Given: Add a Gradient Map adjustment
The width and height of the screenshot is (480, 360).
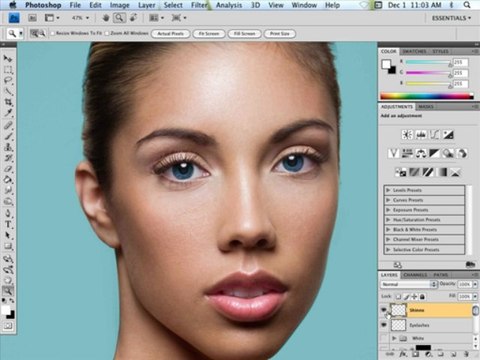Looking at the screenshot, I should point(442,172).
